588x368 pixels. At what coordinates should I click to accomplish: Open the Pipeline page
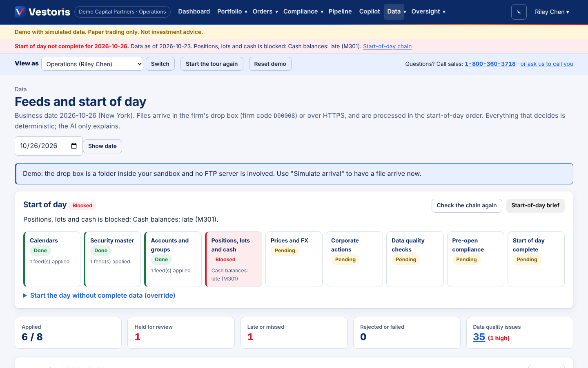click(340, 11)
